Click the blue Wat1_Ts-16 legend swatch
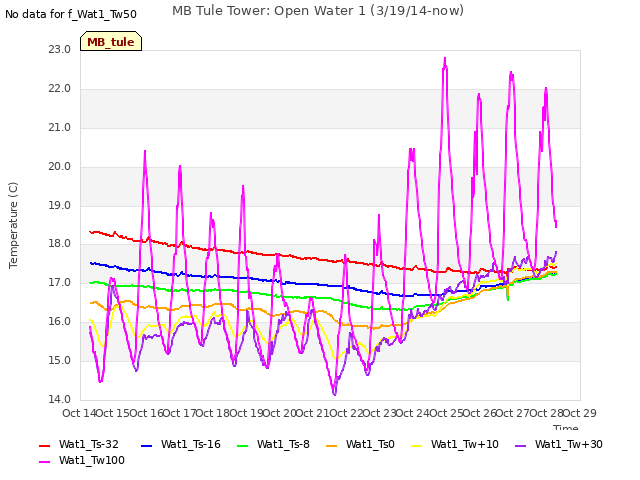Image resolution: width=640 pixels, height=480 pixels. pyautogui.click(x=146, y=446)
